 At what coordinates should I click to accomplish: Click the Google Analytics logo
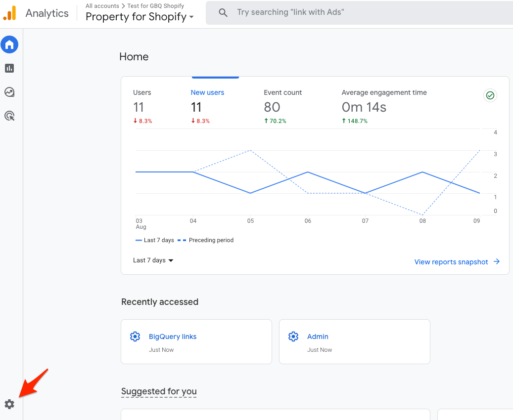pyautogui.click(x=10, y=13)
